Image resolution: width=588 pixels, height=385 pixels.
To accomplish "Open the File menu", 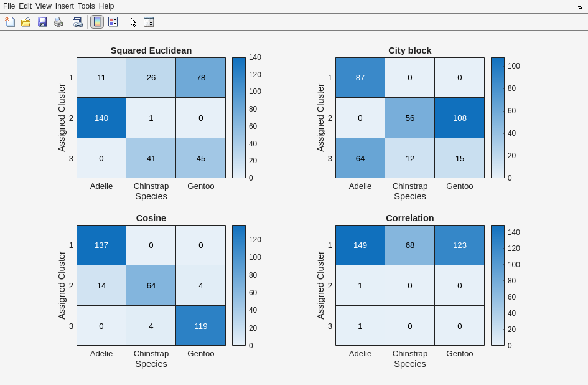I will (x=9, y=6).
